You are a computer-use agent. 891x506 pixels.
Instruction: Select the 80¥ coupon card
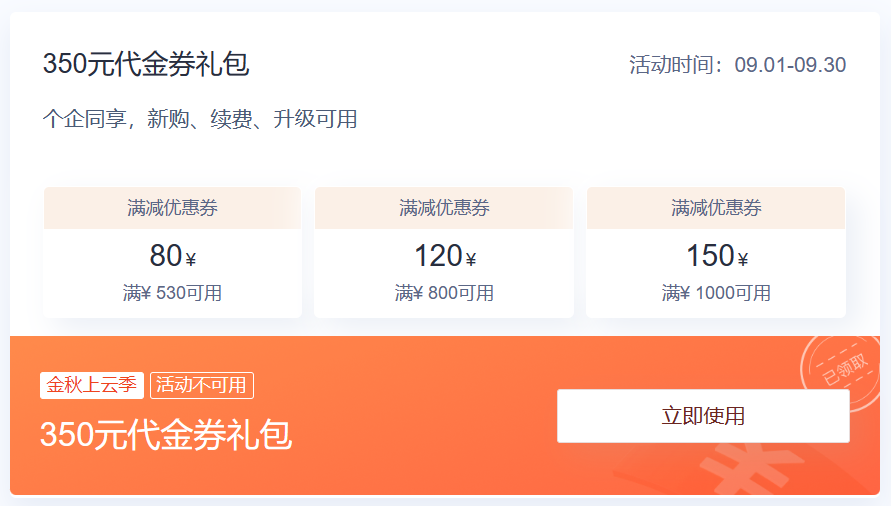pyautogui.click(x=172, y=252)
